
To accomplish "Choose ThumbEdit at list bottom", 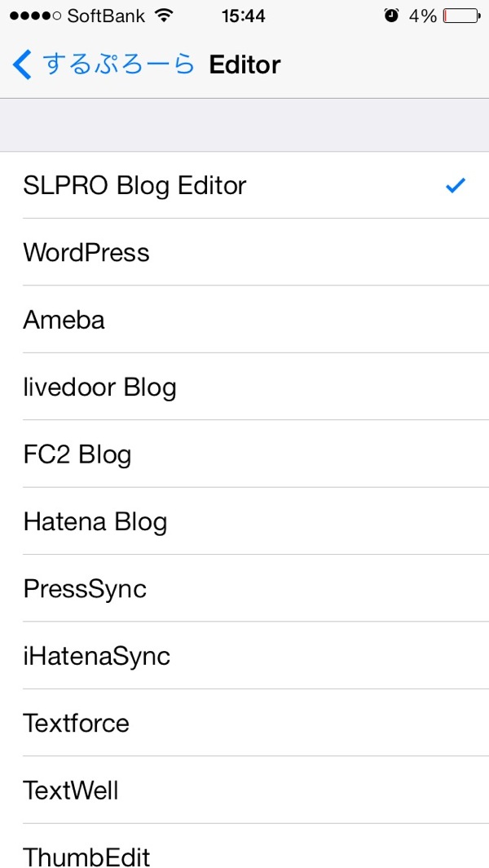I will coord(244,846).
